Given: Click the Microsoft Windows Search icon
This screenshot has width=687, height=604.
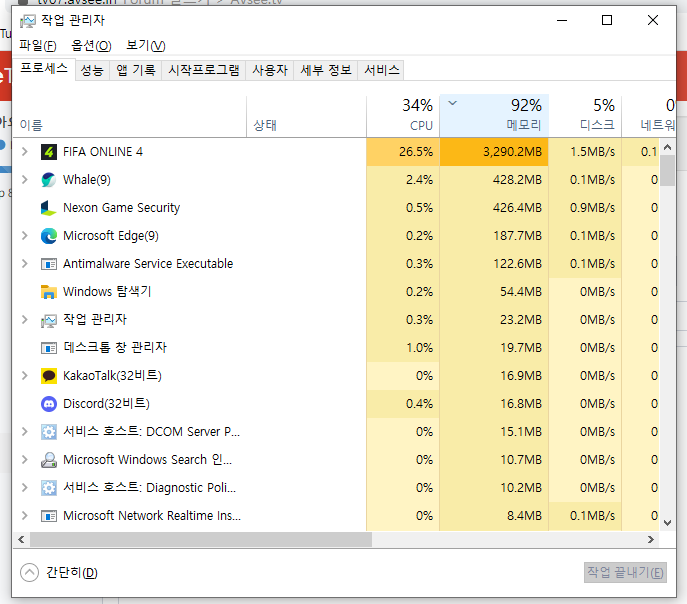Looking at the screenshot, I should tap(49, 460).
